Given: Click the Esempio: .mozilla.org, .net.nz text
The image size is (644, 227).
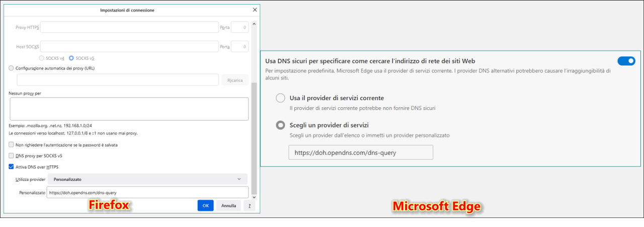Looking at the screenshot, I should [x=49, y=126].
